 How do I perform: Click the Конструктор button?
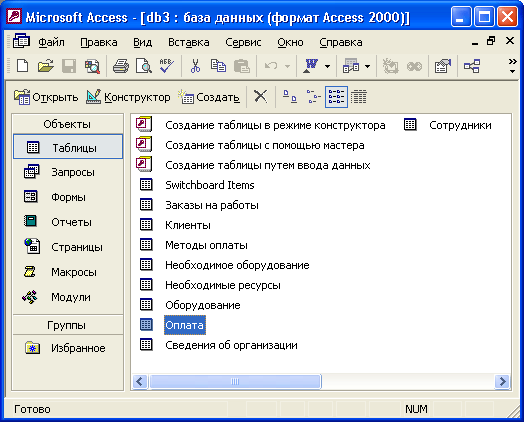click(x=128, y=97)
